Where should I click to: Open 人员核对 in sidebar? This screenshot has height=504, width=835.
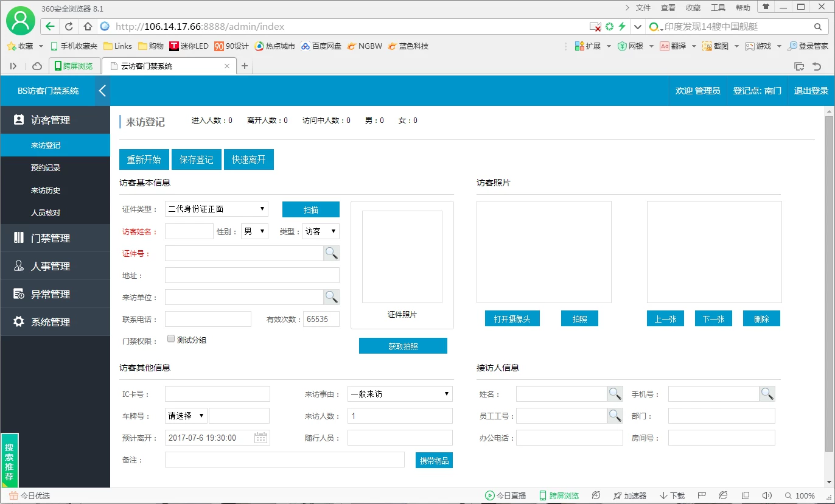[x=55, y=213]
